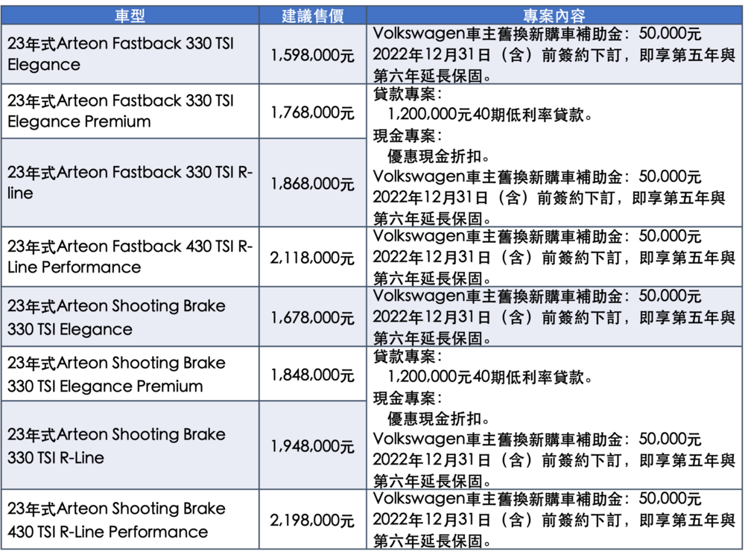Click the 貸款專案 heading beside the 1,768,000元 price
This screenshot has height=560, width=745.
point(408,94)
